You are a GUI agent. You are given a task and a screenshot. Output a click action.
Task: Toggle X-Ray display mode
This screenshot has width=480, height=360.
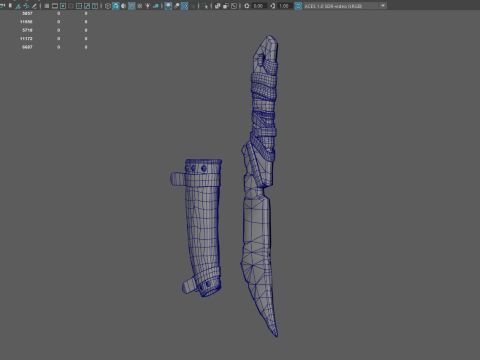coord(217,6)
